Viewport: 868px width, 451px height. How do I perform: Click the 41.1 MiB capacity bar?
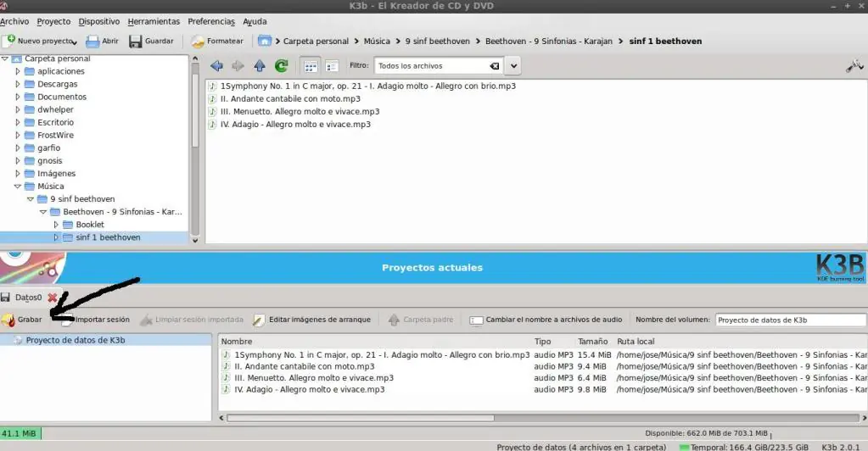[20, 433]
